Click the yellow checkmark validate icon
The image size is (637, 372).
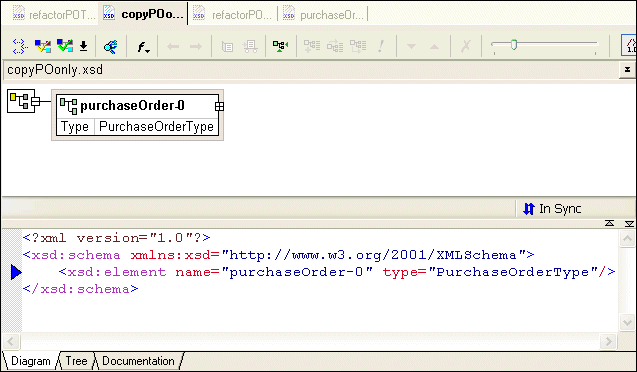click(x=43, y=46)
